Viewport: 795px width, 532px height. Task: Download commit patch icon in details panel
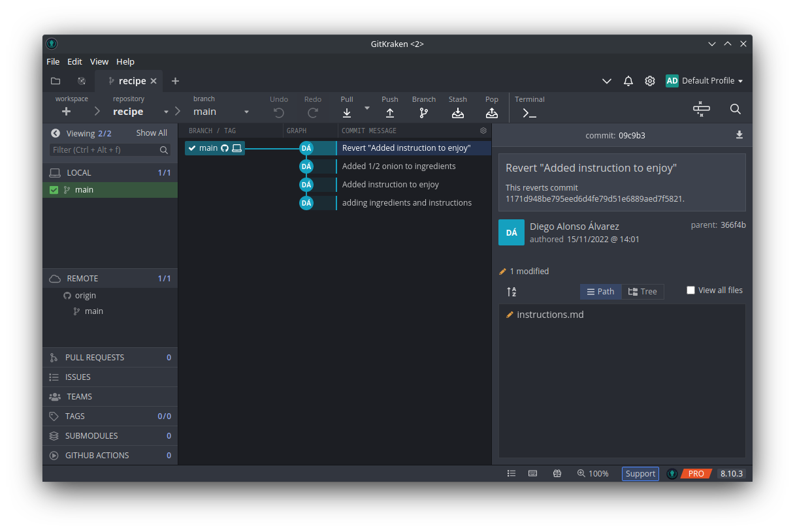point(739,135)
